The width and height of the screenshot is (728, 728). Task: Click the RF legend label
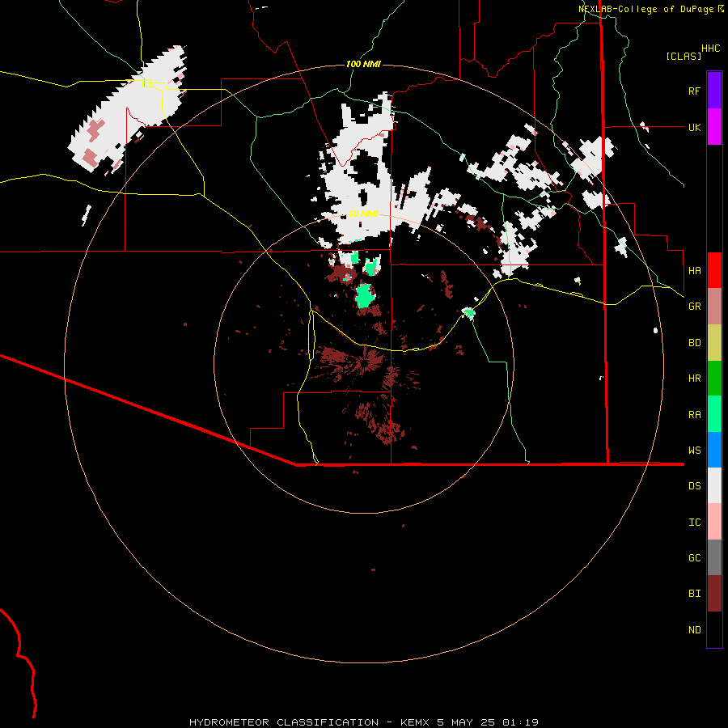tap(694, 91)
